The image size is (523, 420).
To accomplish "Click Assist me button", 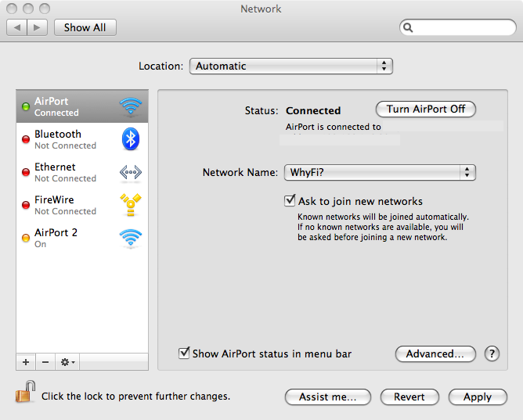I will [328, 397].
